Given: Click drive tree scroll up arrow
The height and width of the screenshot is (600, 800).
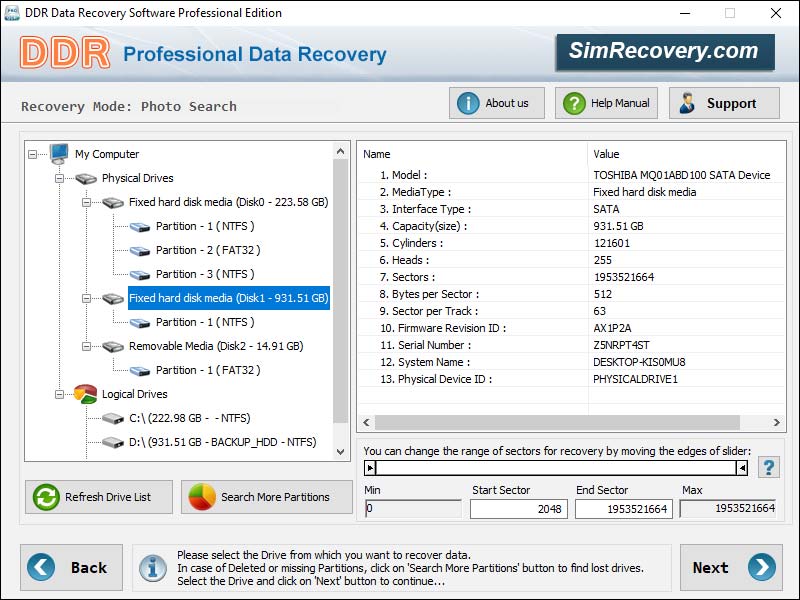Looking at the screenshot, I should tap(341, 152).
